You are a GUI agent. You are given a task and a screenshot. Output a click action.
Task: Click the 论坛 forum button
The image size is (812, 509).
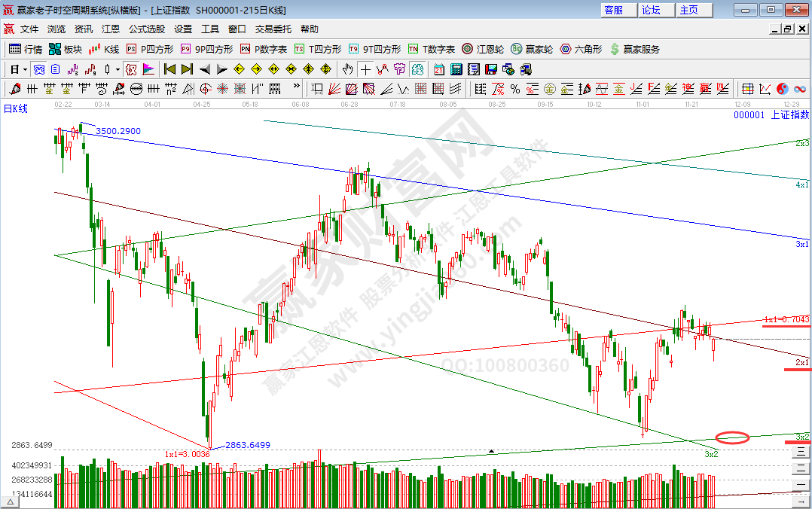651,10
